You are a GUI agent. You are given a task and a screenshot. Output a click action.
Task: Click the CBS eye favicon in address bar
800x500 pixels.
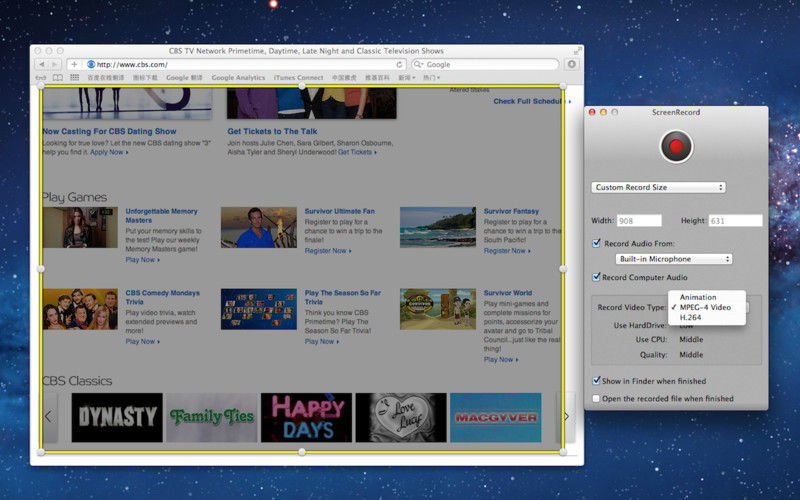(91, 64)
